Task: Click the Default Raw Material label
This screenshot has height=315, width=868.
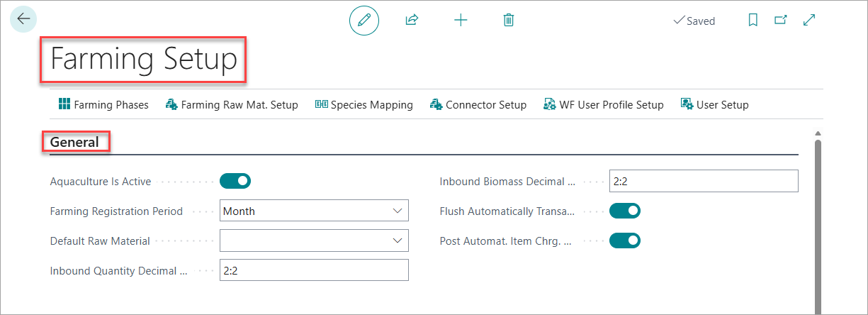Action: (x=100, y=241)
